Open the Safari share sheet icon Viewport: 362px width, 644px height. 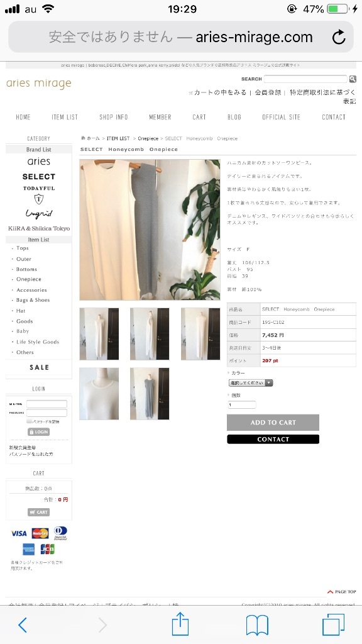click(180, 623)
